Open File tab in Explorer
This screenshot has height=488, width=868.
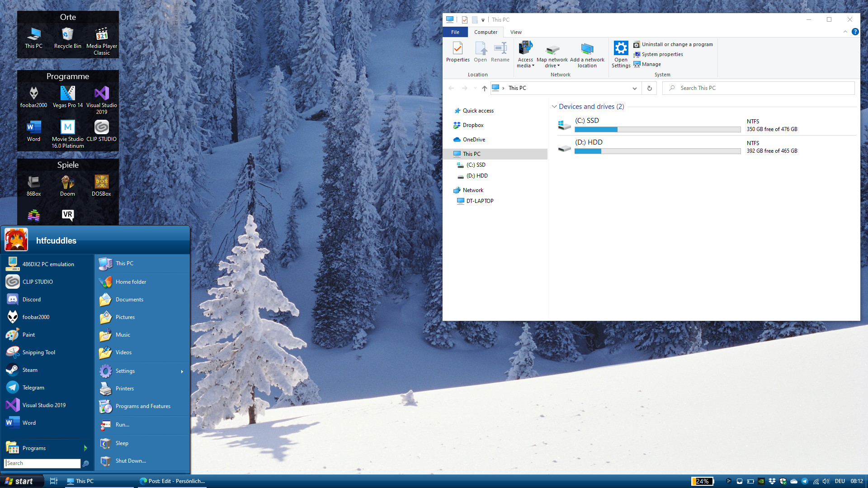click(x=455, y=32)
